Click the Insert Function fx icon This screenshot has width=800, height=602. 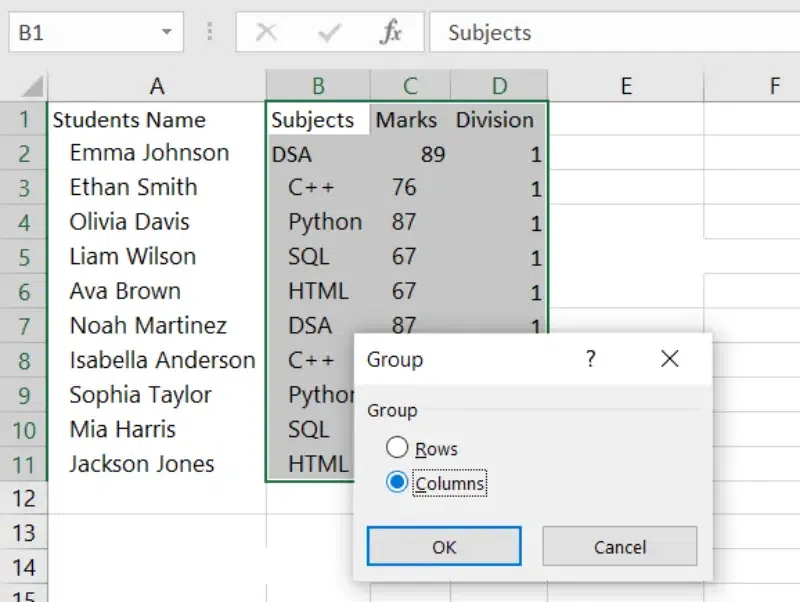[x=390, y=33]
